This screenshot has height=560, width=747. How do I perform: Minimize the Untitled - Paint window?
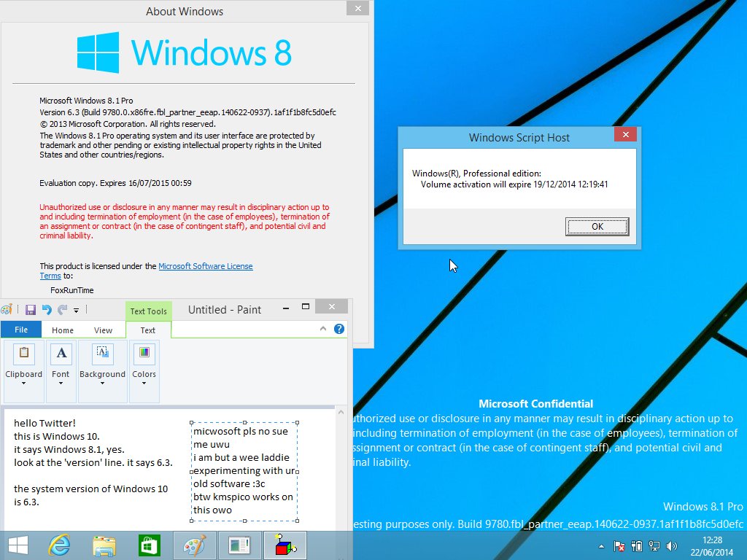286,308
